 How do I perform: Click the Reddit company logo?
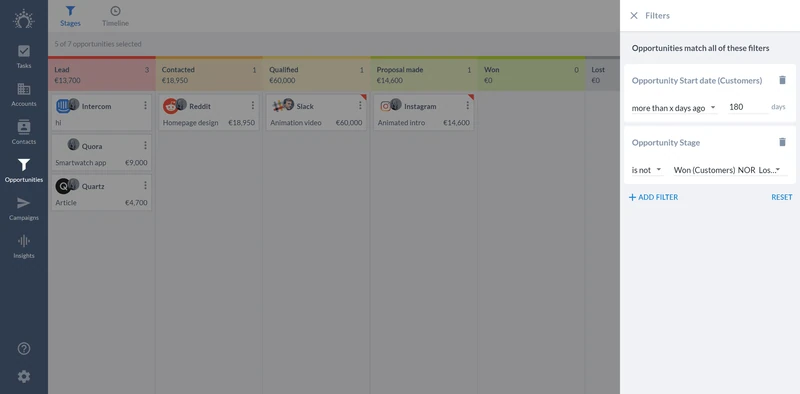coord(170,106)
